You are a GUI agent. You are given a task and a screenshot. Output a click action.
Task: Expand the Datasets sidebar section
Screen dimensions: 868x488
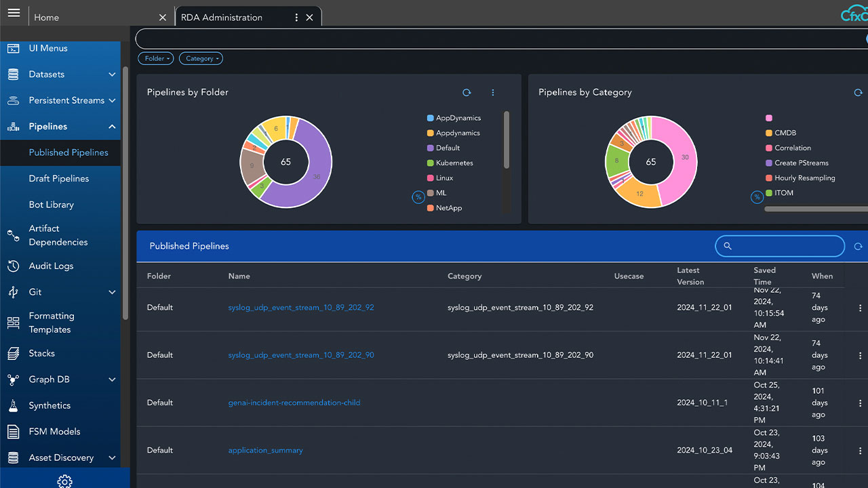[x=112, y=75]
